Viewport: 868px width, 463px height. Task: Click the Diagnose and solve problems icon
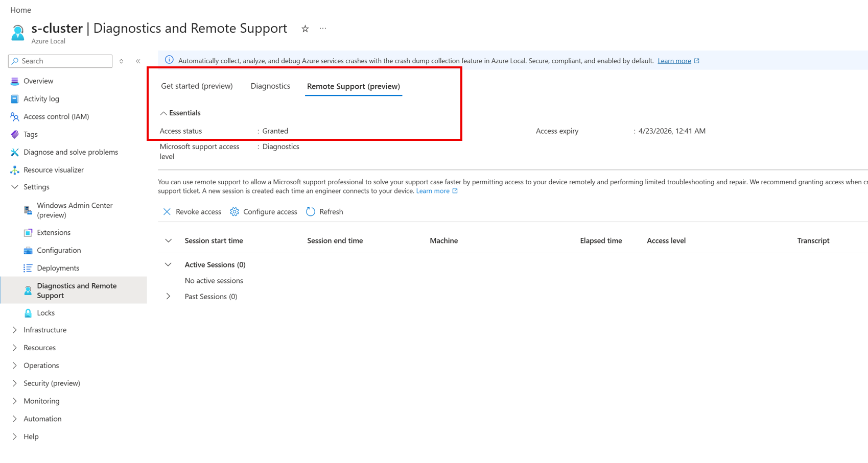click(15, 152)
